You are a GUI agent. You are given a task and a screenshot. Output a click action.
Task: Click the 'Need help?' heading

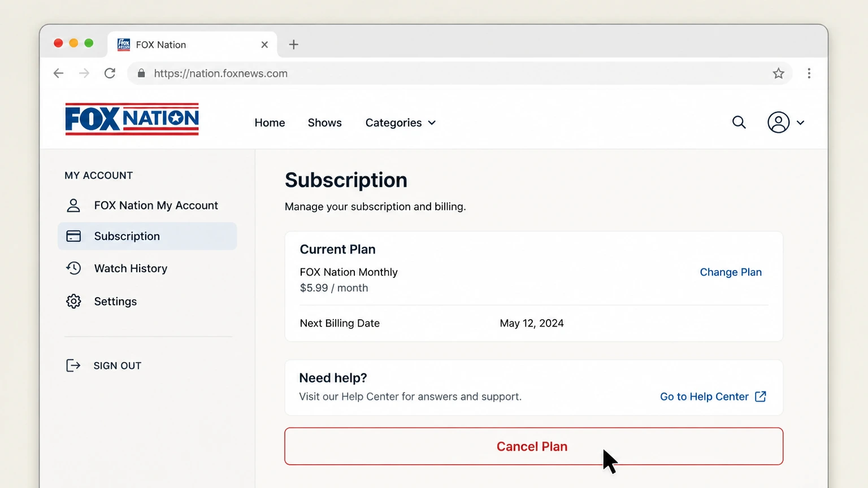pos(333,378)
